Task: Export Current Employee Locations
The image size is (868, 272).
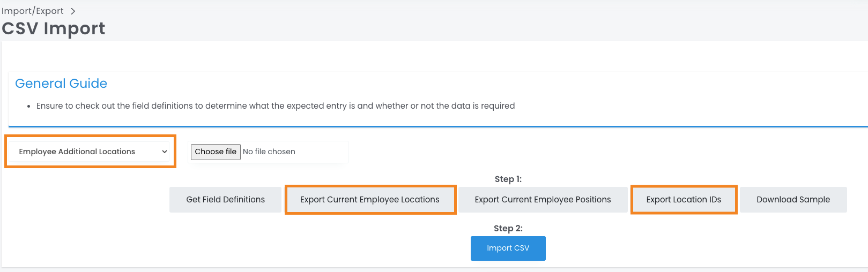Action: 369,200
